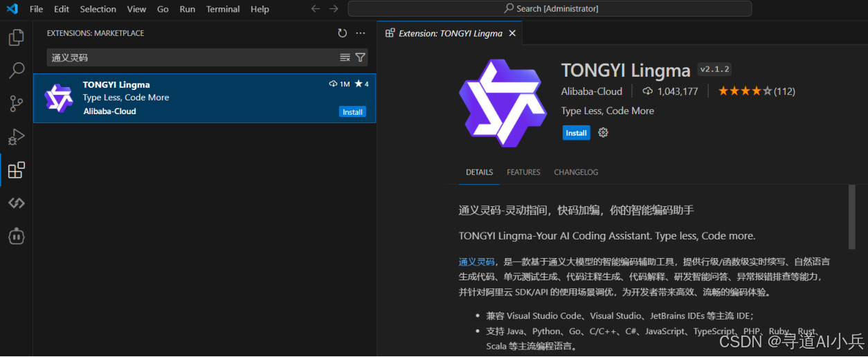This screenshot has width=868, height=357.
Task: Open the Run and Debug view
Action: click(x=17, y=137)
